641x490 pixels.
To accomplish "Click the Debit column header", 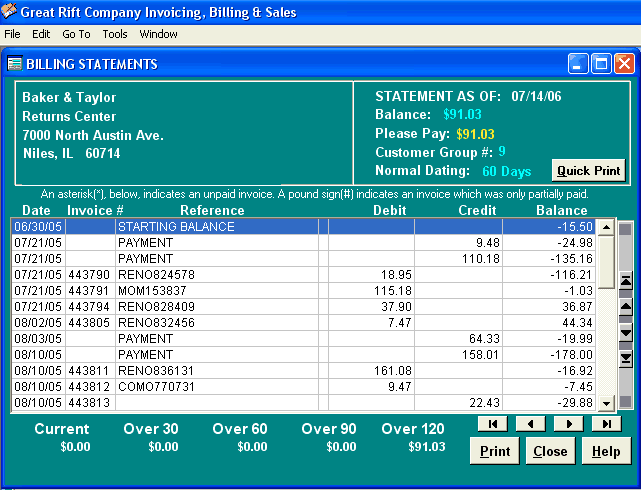I will (390, 210).
